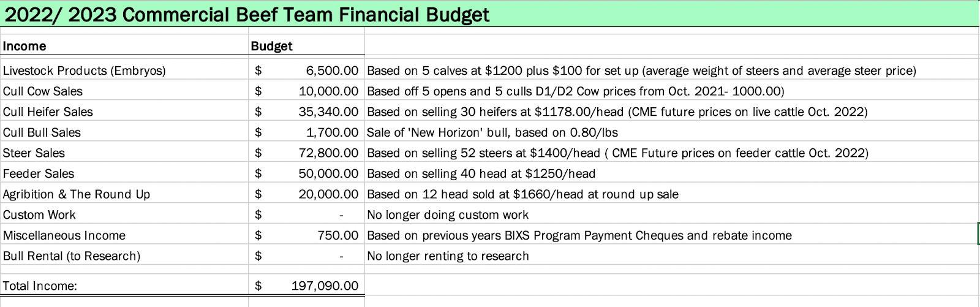Click the Agribition & The Round Up cell
Image resolution: width=980 pixels, height=307 pixels.
point(77,194)
